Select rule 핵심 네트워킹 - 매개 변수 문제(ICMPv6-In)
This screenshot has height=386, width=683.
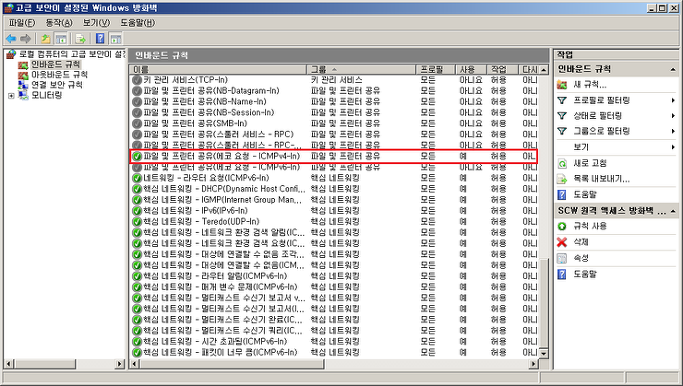(x=334, y=287)
